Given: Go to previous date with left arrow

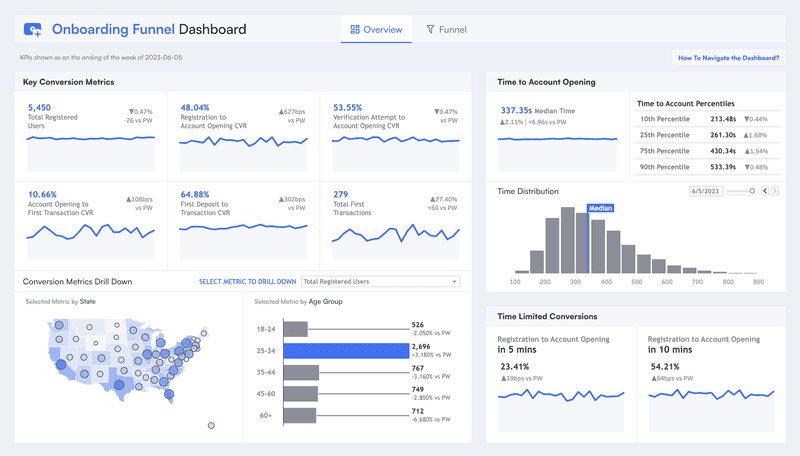Looking at the screenshot, I should tap(765, 191).
